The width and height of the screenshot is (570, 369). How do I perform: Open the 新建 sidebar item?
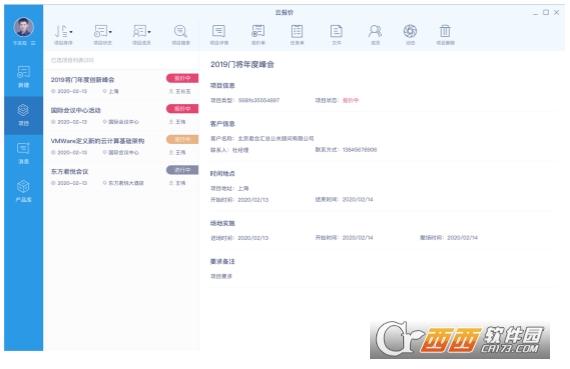click(x=24, y=77)
